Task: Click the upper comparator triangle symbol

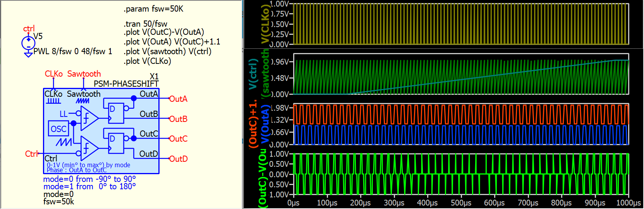Action: click(89, 118)
